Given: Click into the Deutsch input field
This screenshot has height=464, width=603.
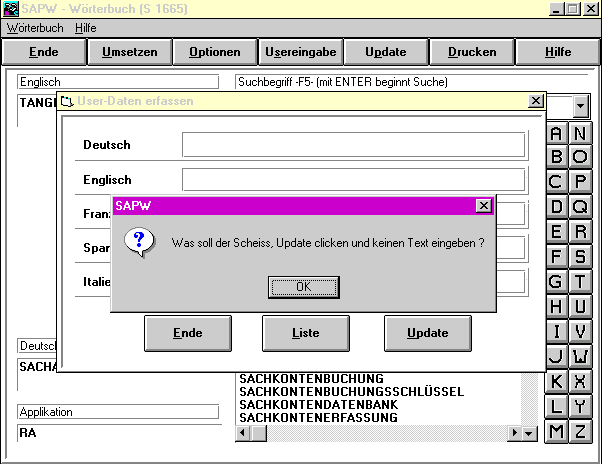Looking at the screenshot, I should point(353,145).
